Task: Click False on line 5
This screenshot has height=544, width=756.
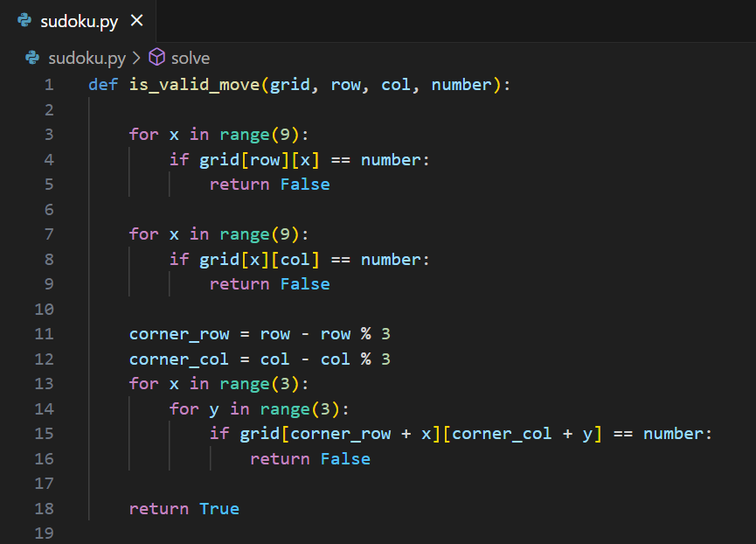Action: [305, 184]
